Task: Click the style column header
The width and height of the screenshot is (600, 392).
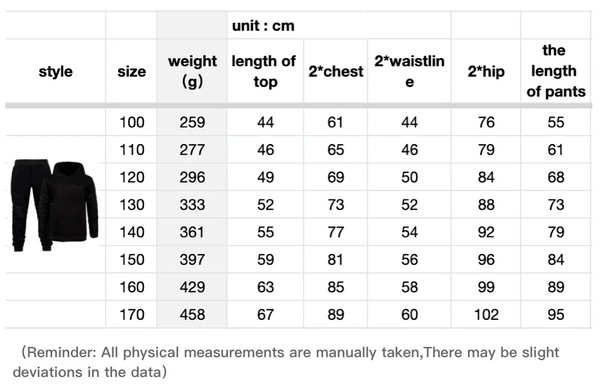Action: pos(55,71)
